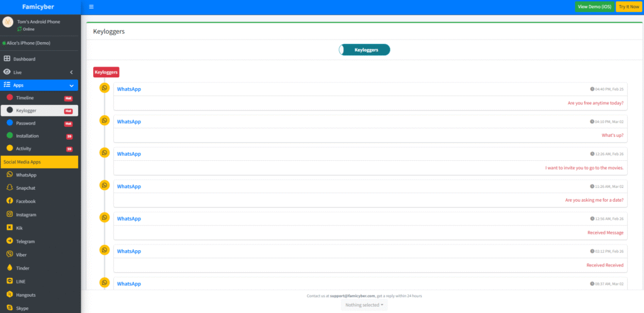Viewport: 644px width, 313px height.
Task: Click WhatsApp timeline icon for 04:10 PM entry
Action: click(105, 120)
